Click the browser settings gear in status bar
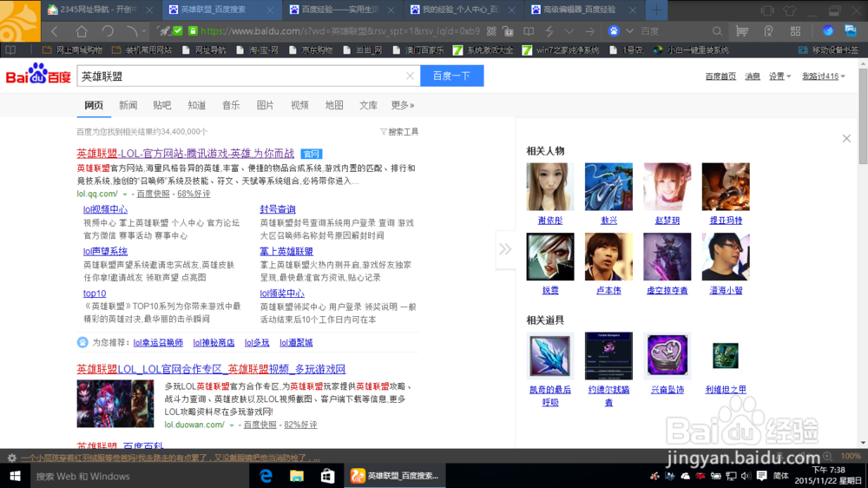The height and width of the screenshot is (488, 868). click(x=11, y=458)
